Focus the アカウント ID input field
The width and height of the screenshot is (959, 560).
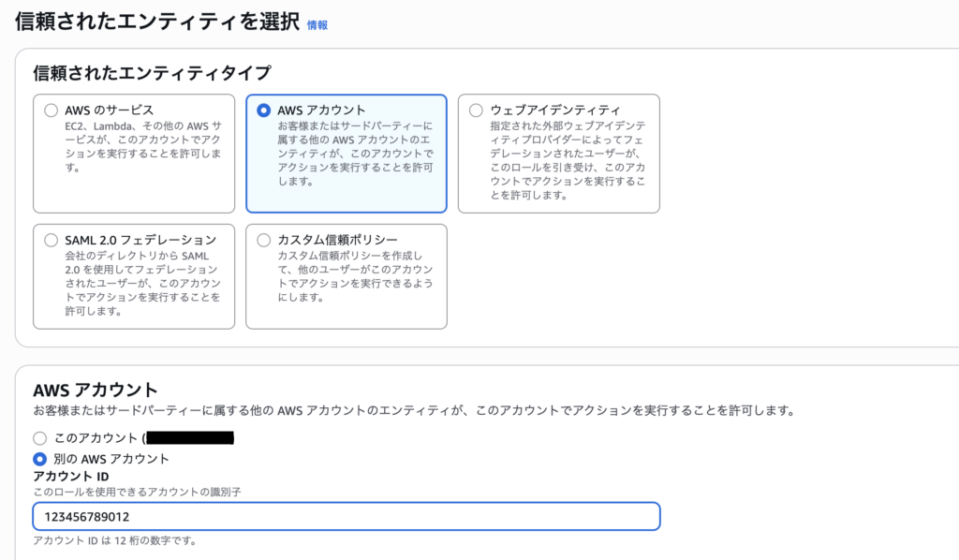tap(347, 517)
